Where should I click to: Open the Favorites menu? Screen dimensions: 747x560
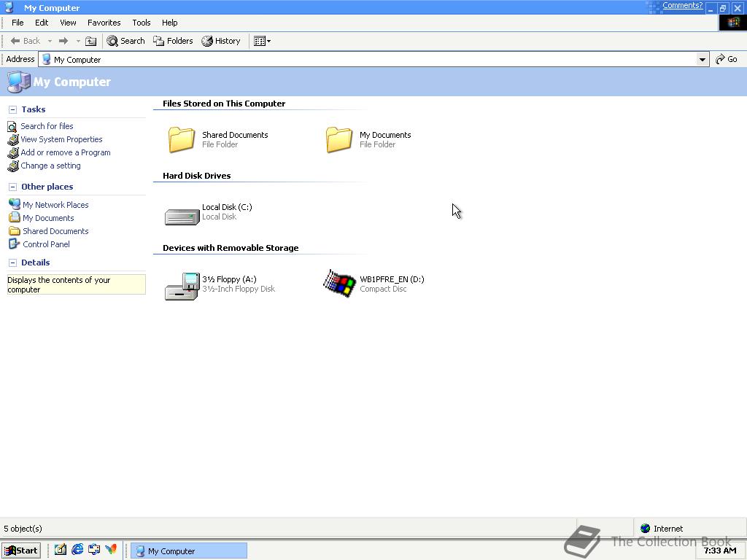pyautogui.click(x=104, y=23)
